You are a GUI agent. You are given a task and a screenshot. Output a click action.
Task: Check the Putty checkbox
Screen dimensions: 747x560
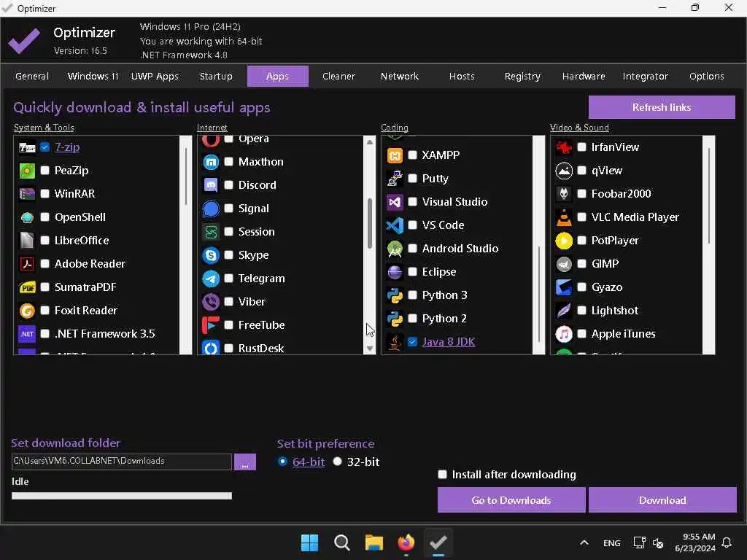click(x=413, y=179)
